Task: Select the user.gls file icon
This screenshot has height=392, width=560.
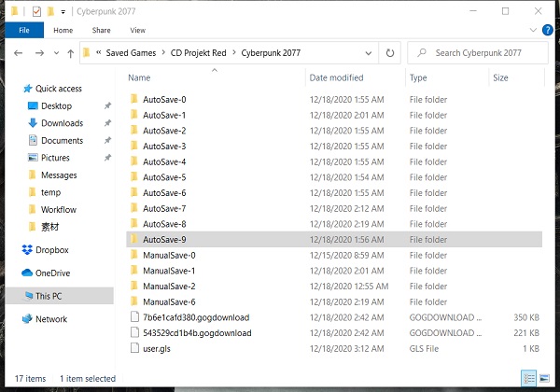Action: (x=134, y=348)
